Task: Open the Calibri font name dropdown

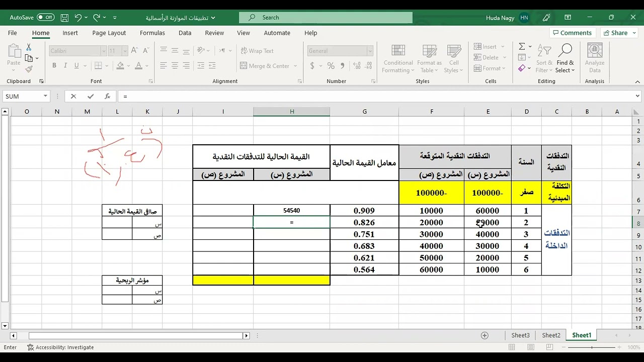Action: pos(103,51)
